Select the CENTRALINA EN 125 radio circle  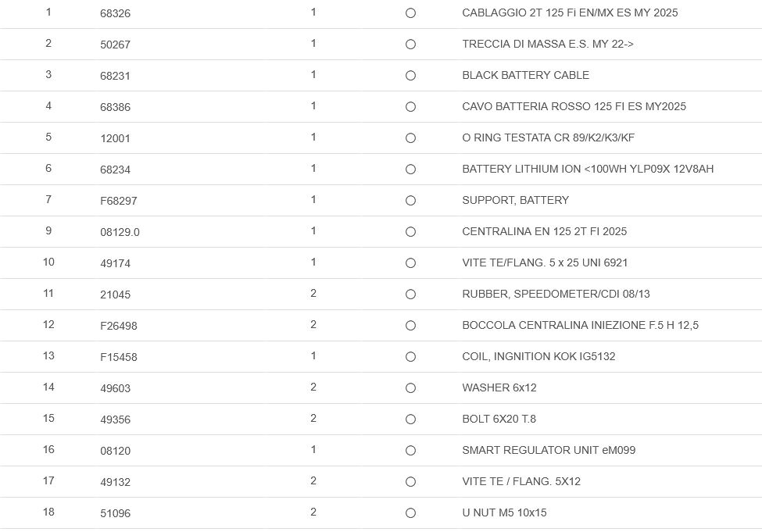pos(410,232)
